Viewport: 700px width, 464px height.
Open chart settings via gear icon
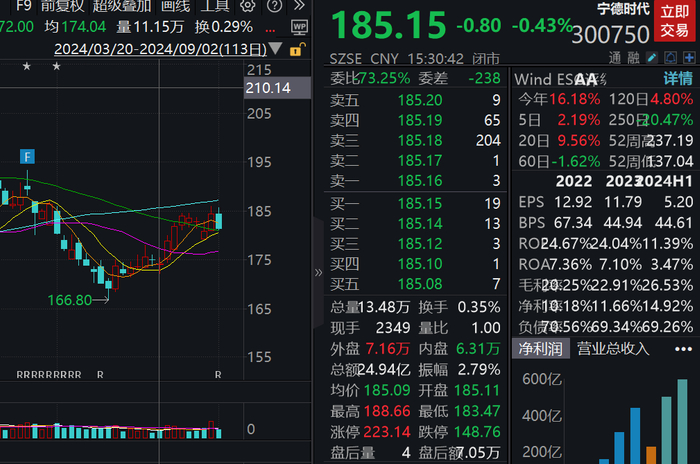click(247, 6)
